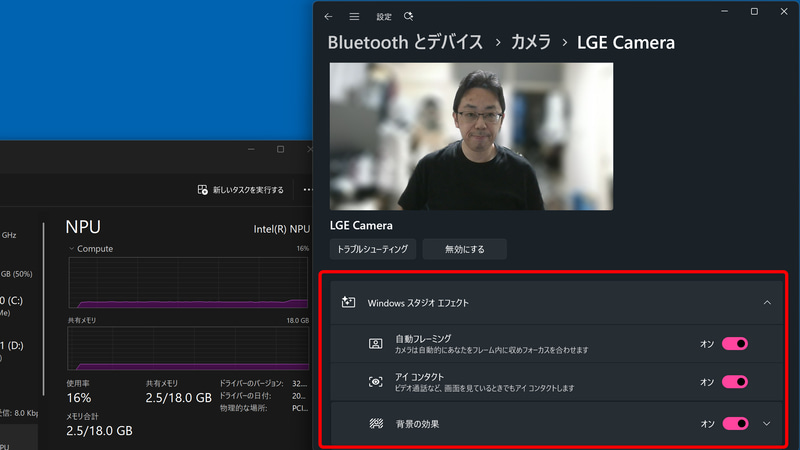Collapse the Windows スタジオ エフェクト section
The height and width of the screenshot is (450, 800).
767,303
